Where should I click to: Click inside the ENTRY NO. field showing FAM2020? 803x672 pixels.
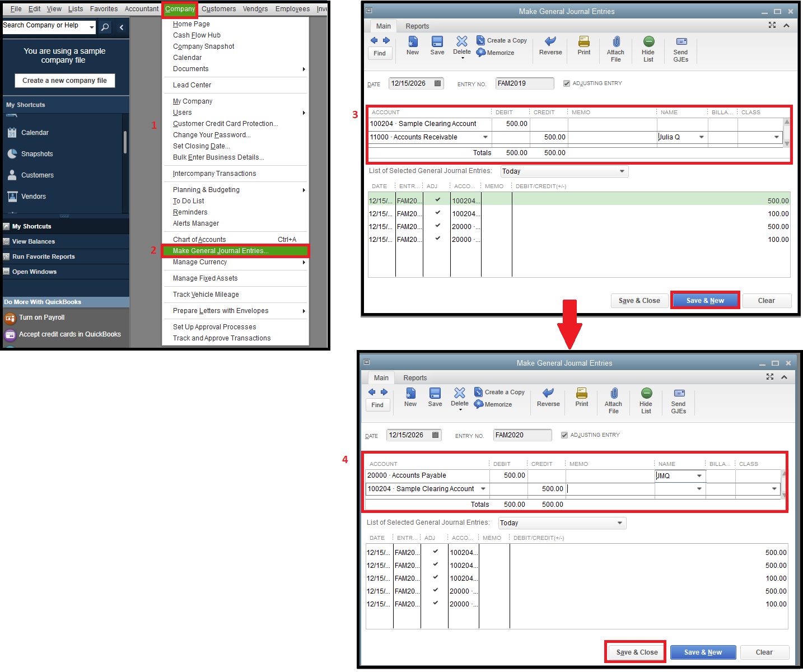coord(521,435)
